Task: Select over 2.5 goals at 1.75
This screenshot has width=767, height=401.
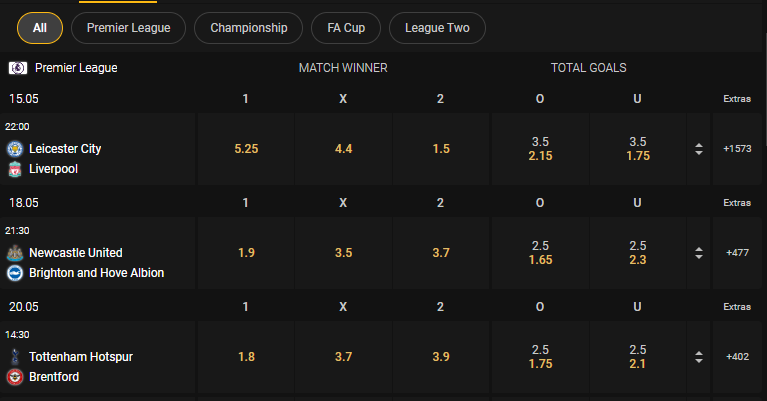Action: click(x=541, y=357)
